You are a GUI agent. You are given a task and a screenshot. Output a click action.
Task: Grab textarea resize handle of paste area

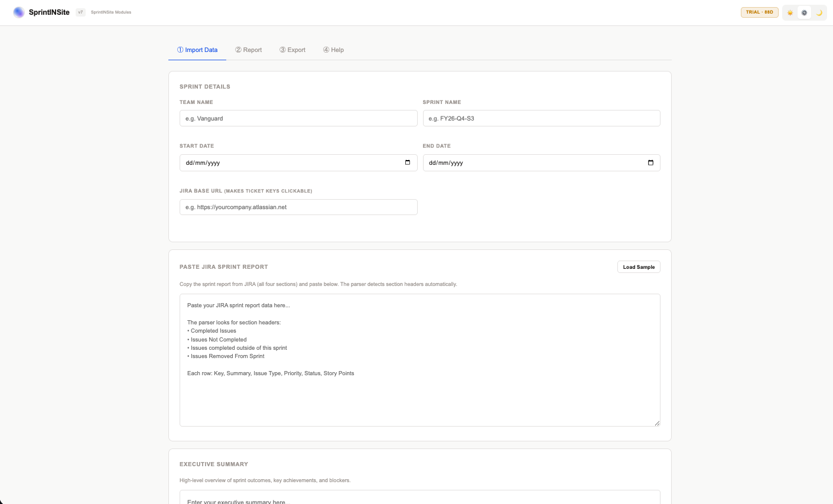click(x=657, y=423)
